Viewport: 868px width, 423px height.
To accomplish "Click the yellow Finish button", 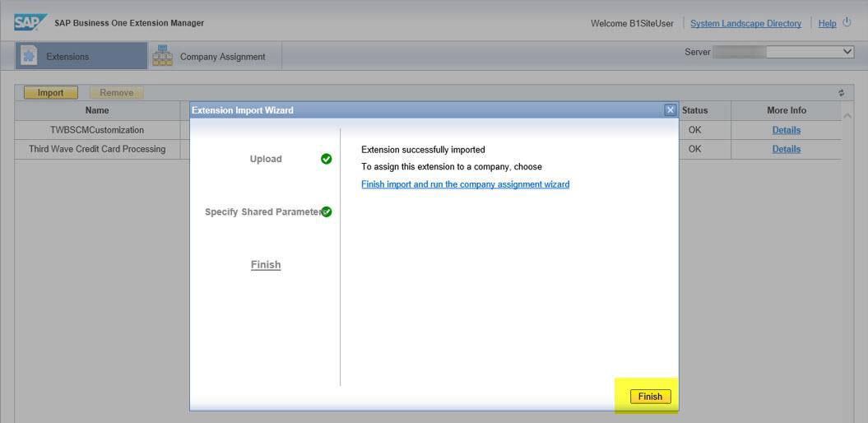I will point(650,397).
